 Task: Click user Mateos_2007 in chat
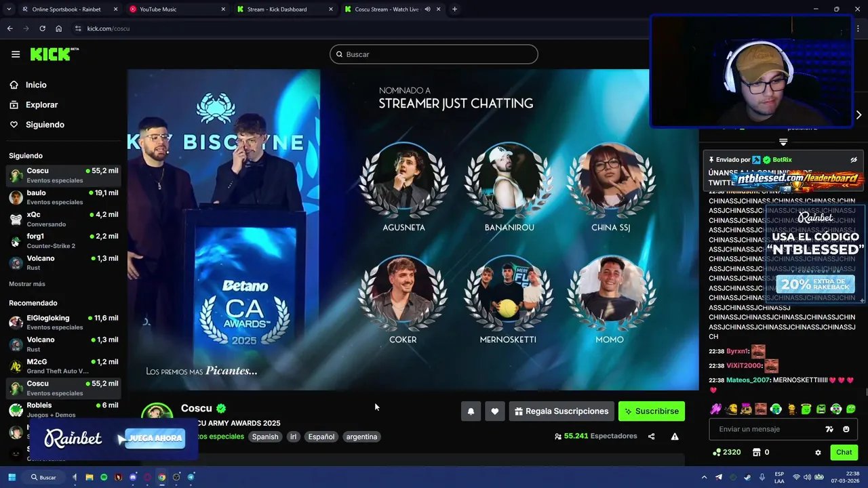(x=748, y=380)
